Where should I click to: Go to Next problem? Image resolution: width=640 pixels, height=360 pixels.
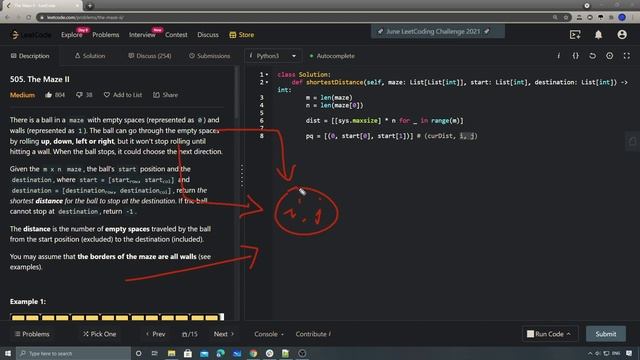point(224,334)
